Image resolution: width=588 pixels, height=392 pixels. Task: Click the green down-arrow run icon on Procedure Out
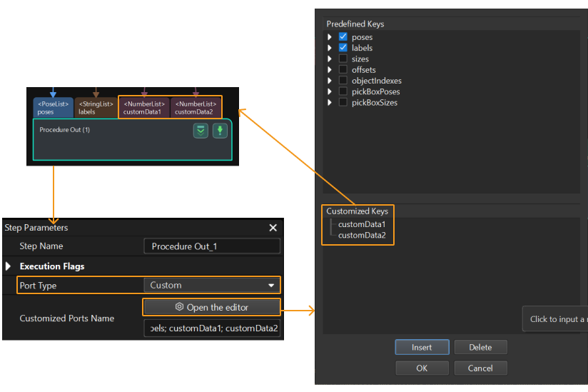[x=220, y=131]
